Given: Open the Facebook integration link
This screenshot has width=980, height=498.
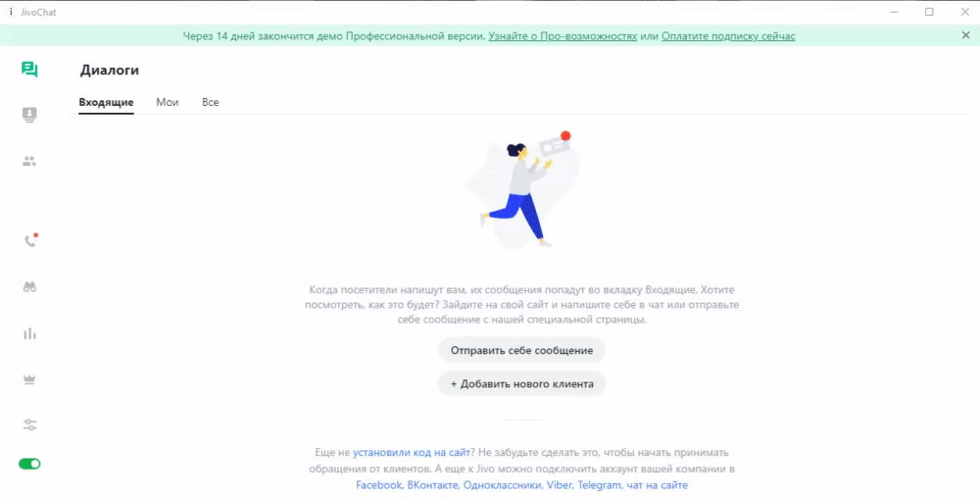Looking at the screenshot, I should click(x=378, y=485).
